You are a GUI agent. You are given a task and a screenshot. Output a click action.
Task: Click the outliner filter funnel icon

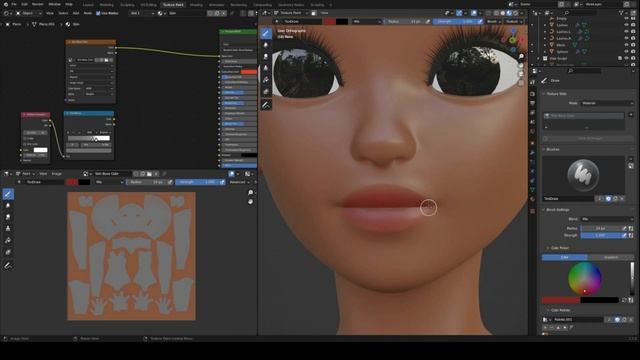622,13
